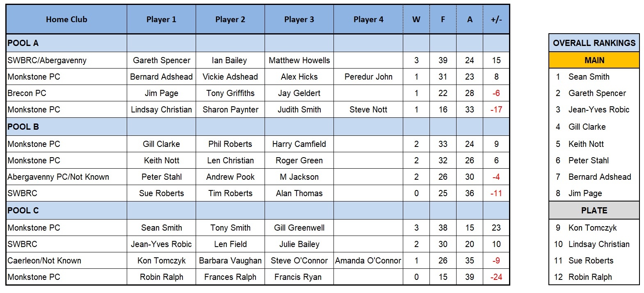
Task: Select the Harry Camfield cell
Action: 299,144
